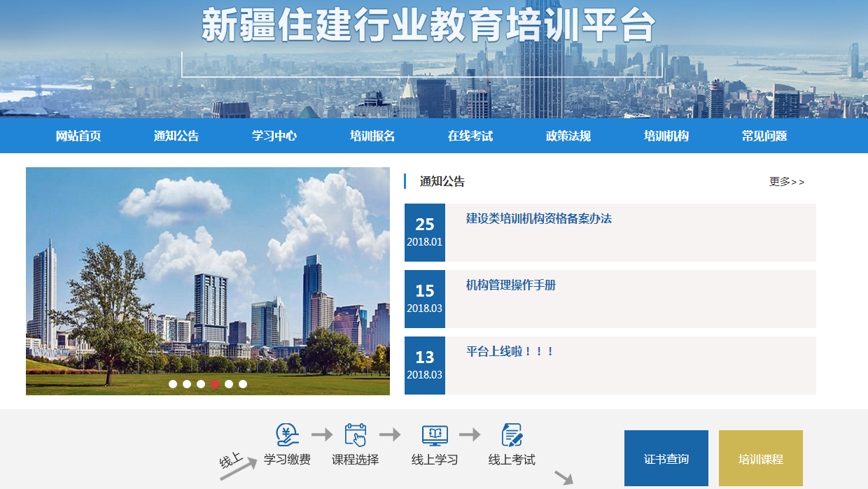The height and width of the screenshot is (489, 868).
Task: Expand more notices via 更多>> link
Action: [787, 182]
